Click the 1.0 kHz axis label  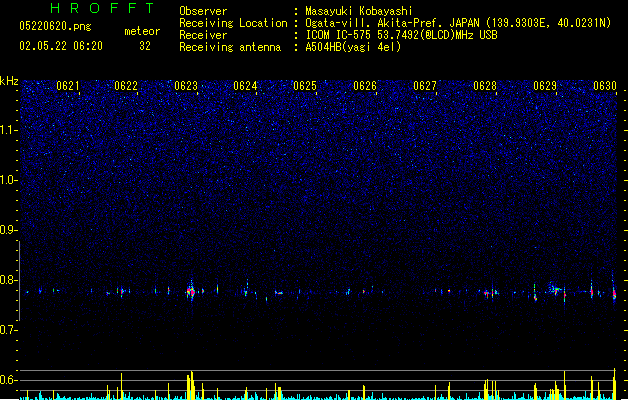click(8, 180)
